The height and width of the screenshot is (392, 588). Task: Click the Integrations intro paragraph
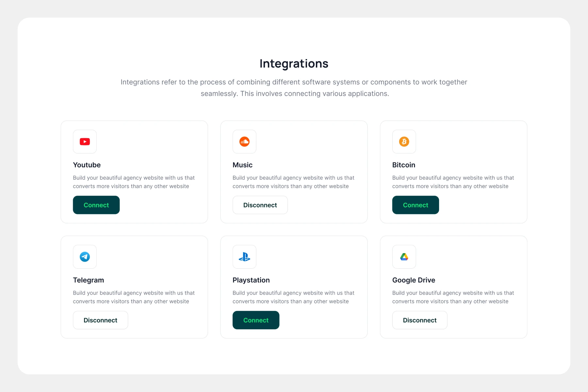[294, 88]
